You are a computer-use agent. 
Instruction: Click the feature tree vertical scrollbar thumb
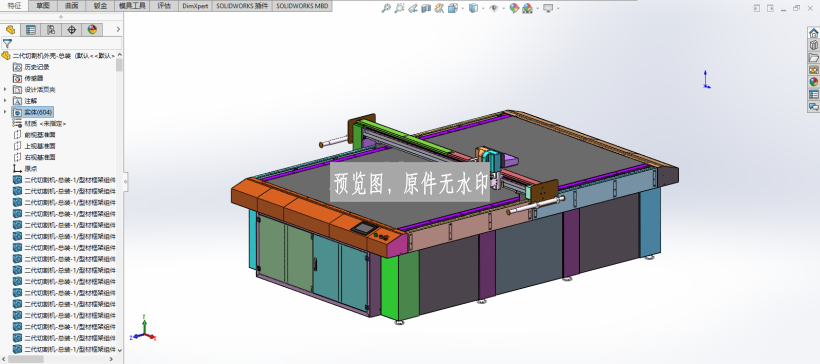click(x=119, y=65)
